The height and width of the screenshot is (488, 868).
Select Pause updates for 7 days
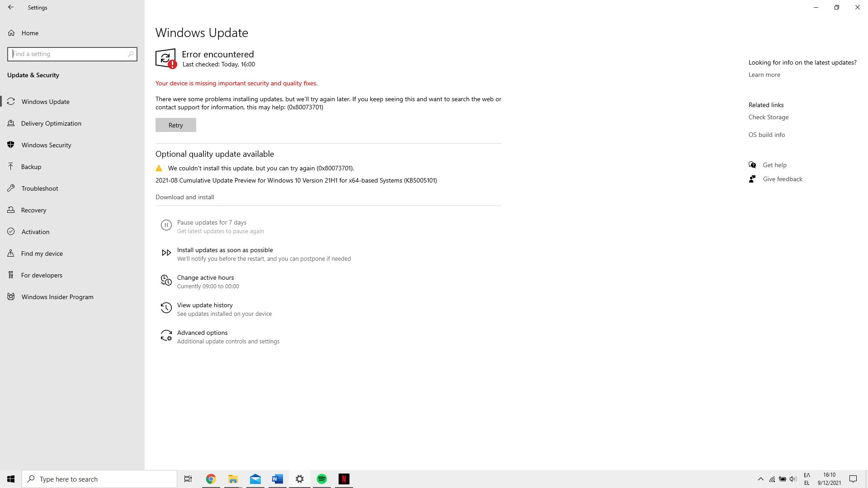212,222
